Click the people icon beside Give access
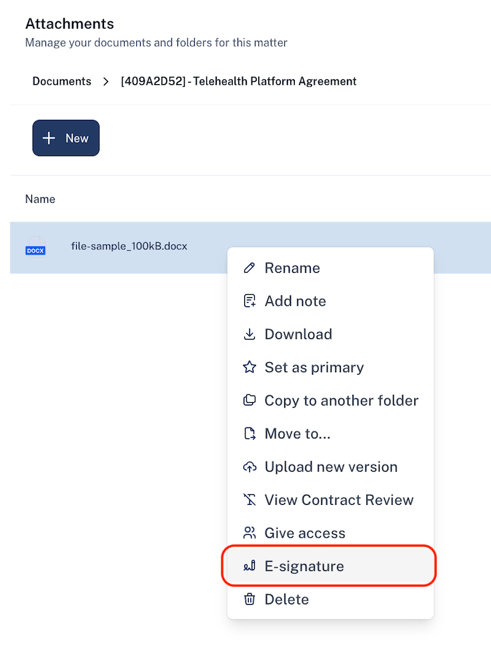The height and width of the screenshot is (663, 491). pyautogui.click(x=249, y=533)
